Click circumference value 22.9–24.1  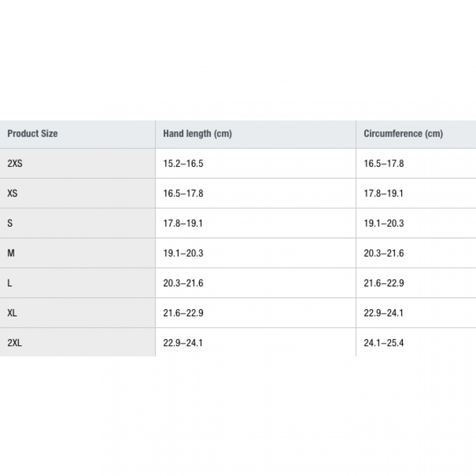click(x=384, y=313)
